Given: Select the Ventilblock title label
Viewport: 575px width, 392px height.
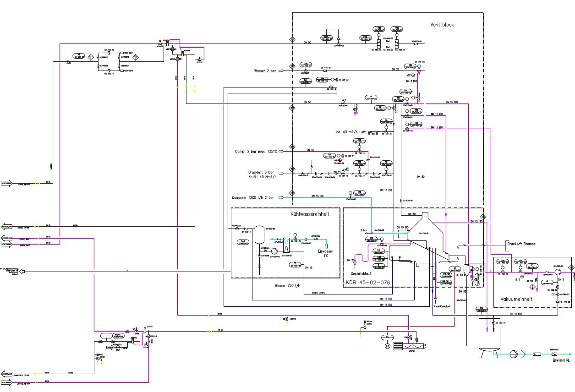Looking at the screenshot, I should 442,25.
